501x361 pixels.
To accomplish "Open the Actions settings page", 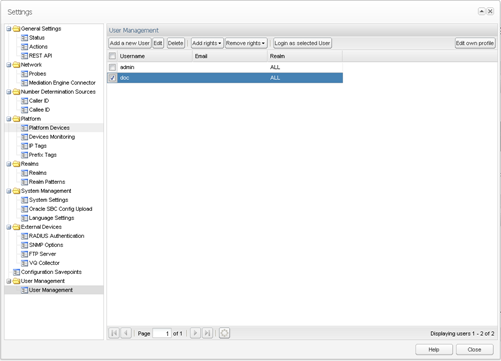I will 38,47.
